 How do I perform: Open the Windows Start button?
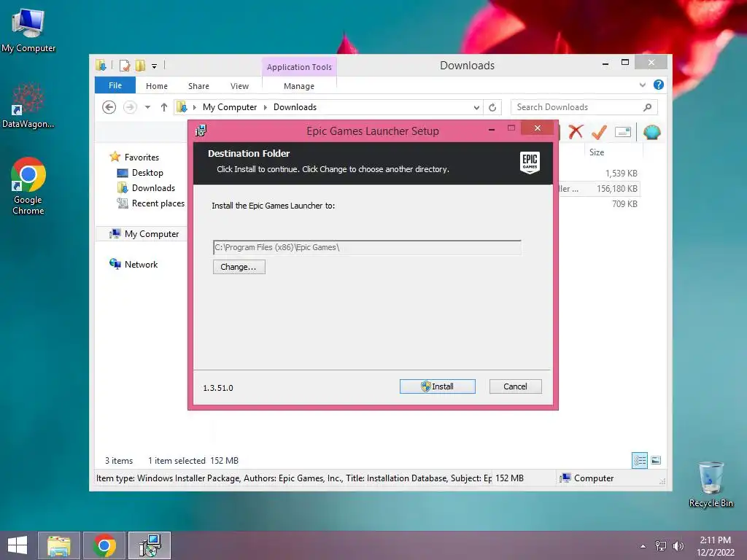tap(18, 545)
